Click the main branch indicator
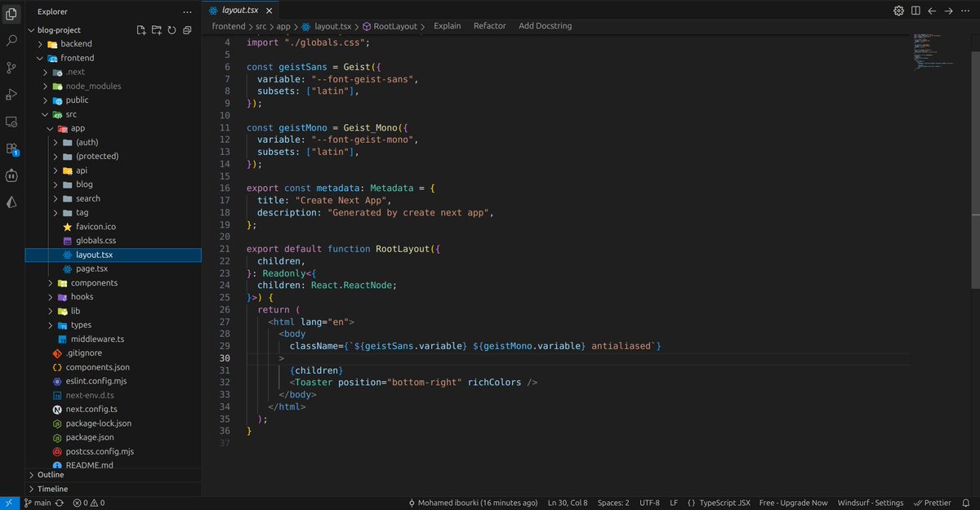The width and height of the screenshot is (980, 510). pyautogui.click(x=38, y=503)
